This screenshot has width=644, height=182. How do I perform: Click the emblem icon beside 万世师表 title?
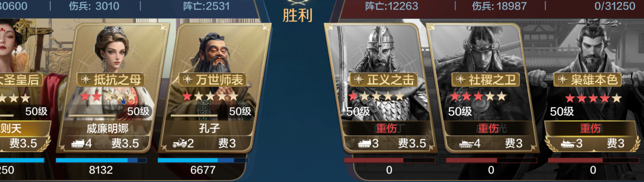click(187, 80)
